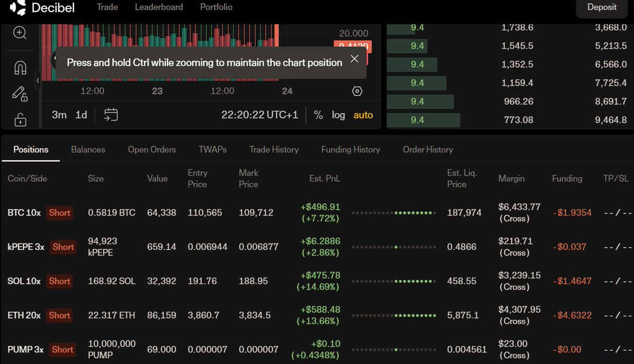This screenshot has width=634, height=364.
Task: Click BTC margin $6,433.77 (Cross)
Action: coord(519,212)
